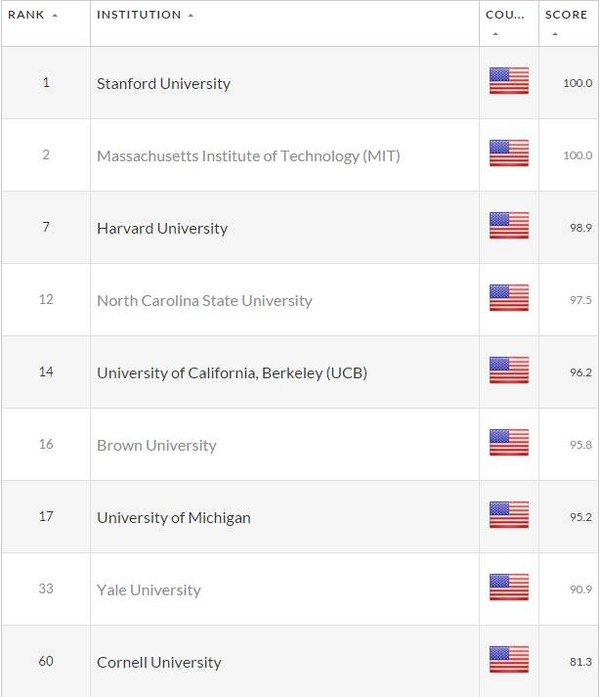Click the flag in Berkeley (UCB) row

(509, 370)
